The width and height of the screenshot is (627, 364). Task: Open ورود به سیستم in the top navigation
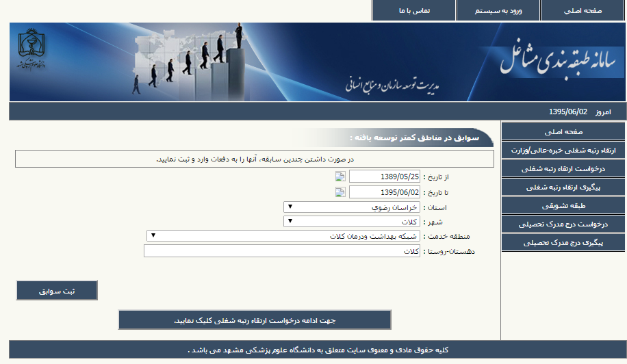click(x=498, y=11)
